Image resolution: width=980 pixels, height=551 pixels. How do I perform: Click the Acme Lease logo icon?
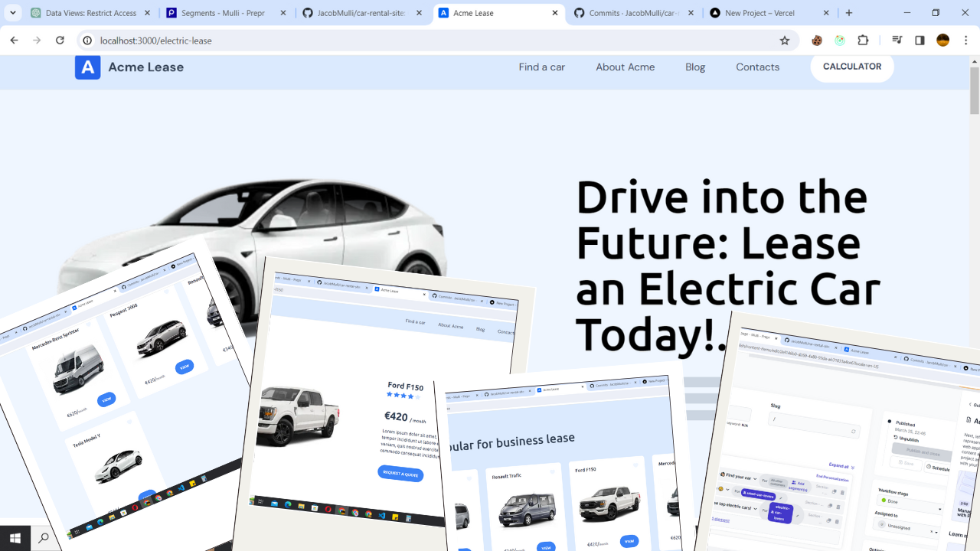[x=87, y=67]
